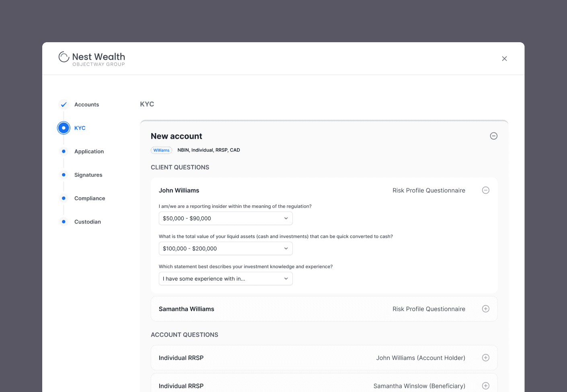567x392 pixels.
Task: Close the dialog with the X icon
Action: tap(504, 59)
